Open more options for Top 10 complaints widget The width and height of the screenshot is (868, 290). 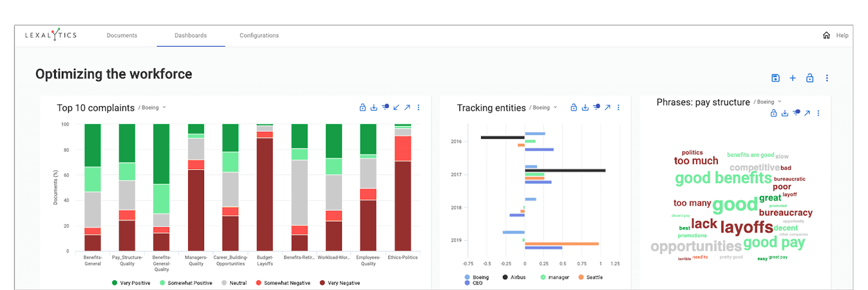pos(418,107)
